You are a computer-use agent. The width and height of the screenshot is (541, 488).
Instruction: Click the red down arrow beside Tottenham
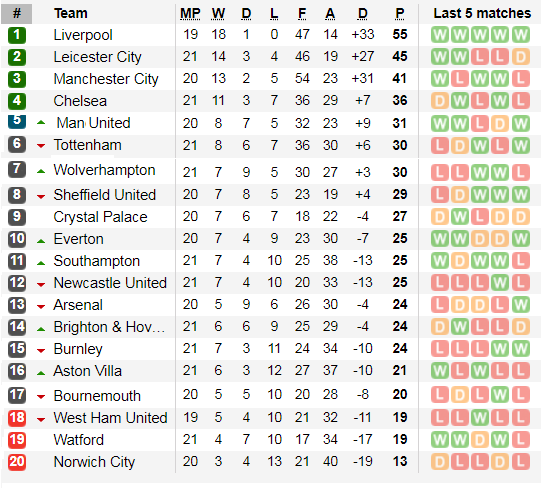(x=41, y=146)
